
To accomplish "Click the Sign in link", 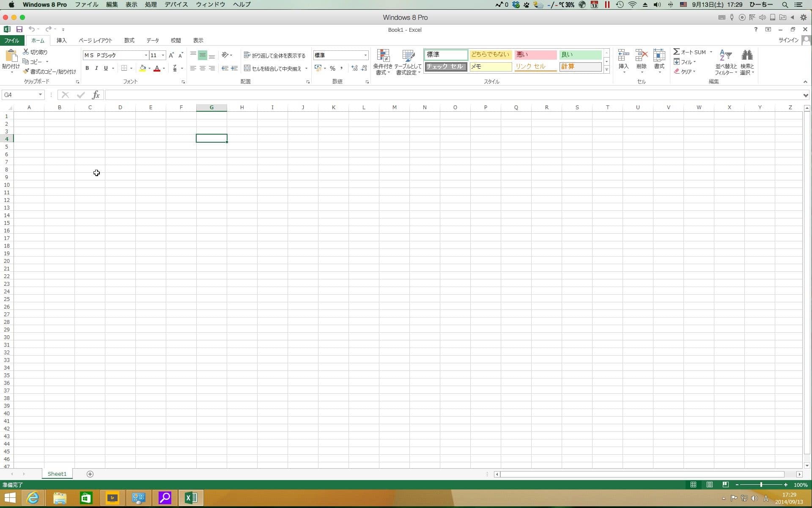I will point(788,40).
